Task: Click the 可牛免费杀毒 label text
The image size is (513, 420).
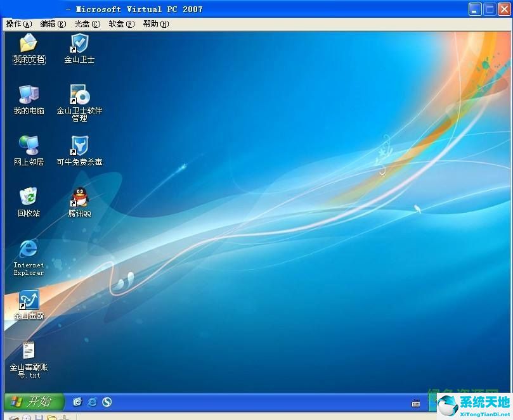Action: 79,162
